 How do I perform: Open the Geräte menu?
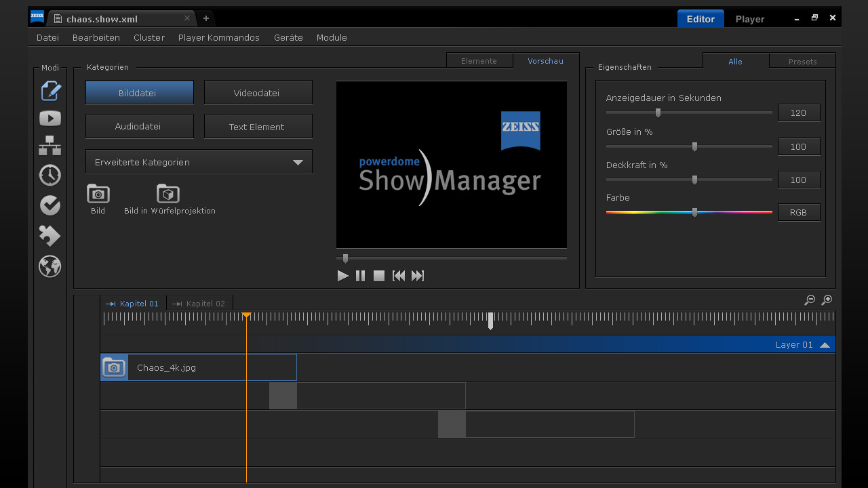click(x=288, y=37)
